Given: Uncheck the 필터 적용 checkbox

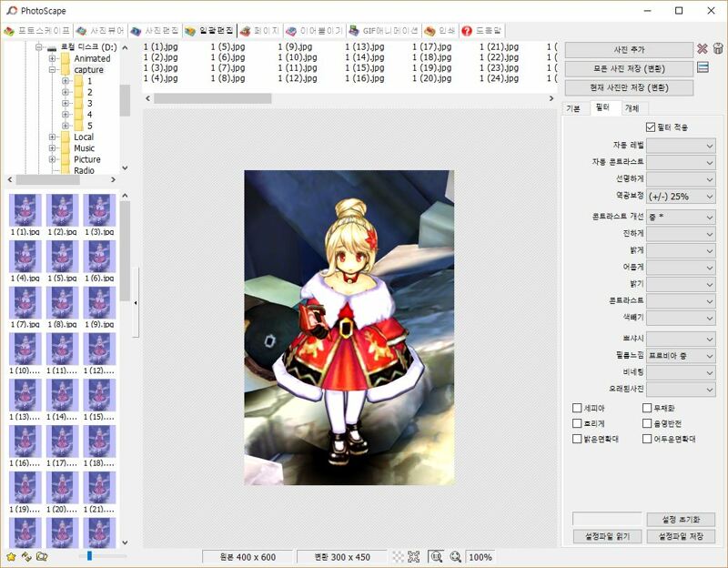Looking at the screenshot, I should (651, 127).
